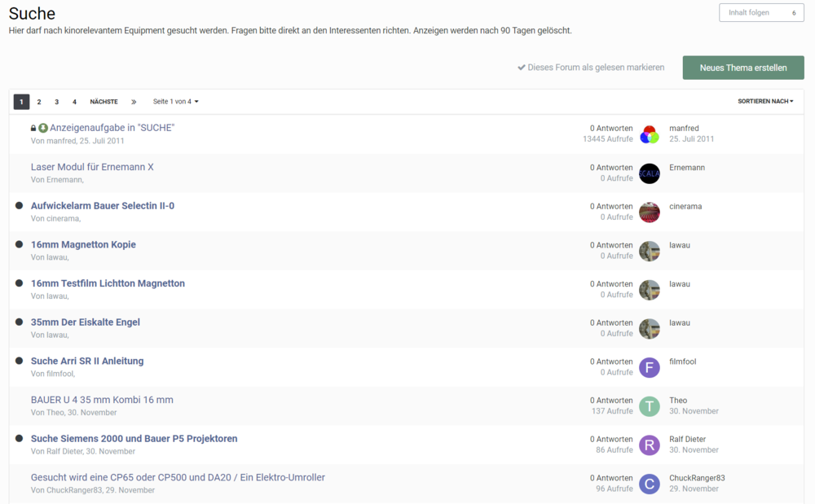Jump to last page double-arrow icon
This screenshot has width=815, height=504.
[134, 102]
